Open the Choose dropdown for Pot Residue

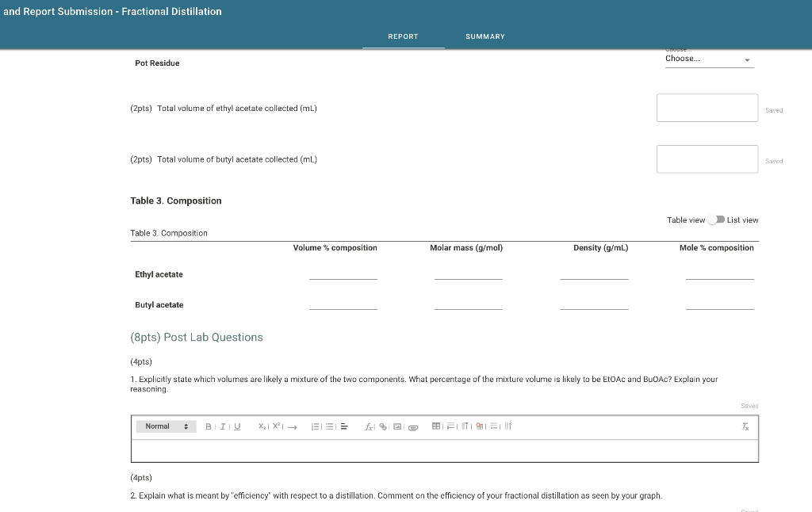coord(708,59)
